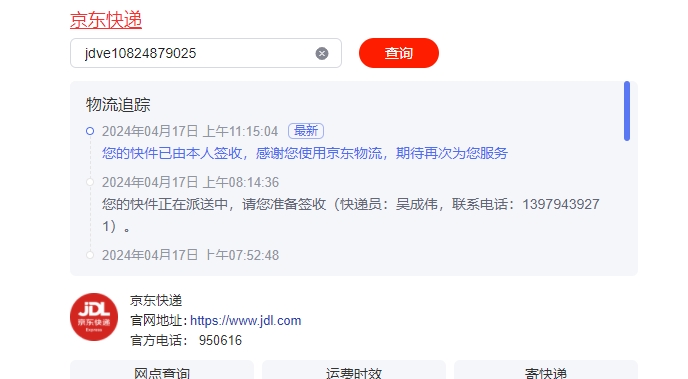Click the tracking number input field
This screenshot has width=688, height=379.
pos(206,53)
